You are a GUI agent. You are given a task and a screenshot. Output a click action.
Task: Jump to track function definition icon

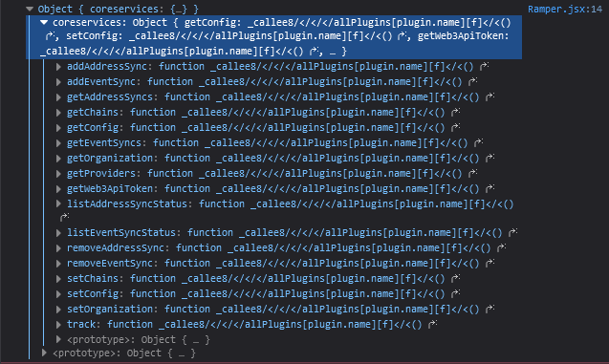pos(432,324)
